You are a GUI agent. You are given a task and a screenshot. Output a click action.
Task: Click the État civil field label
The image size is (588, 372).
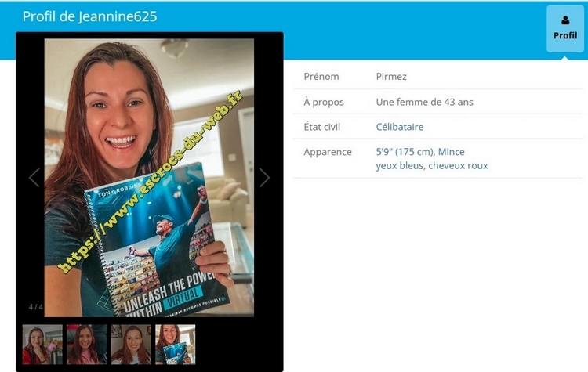325,127
